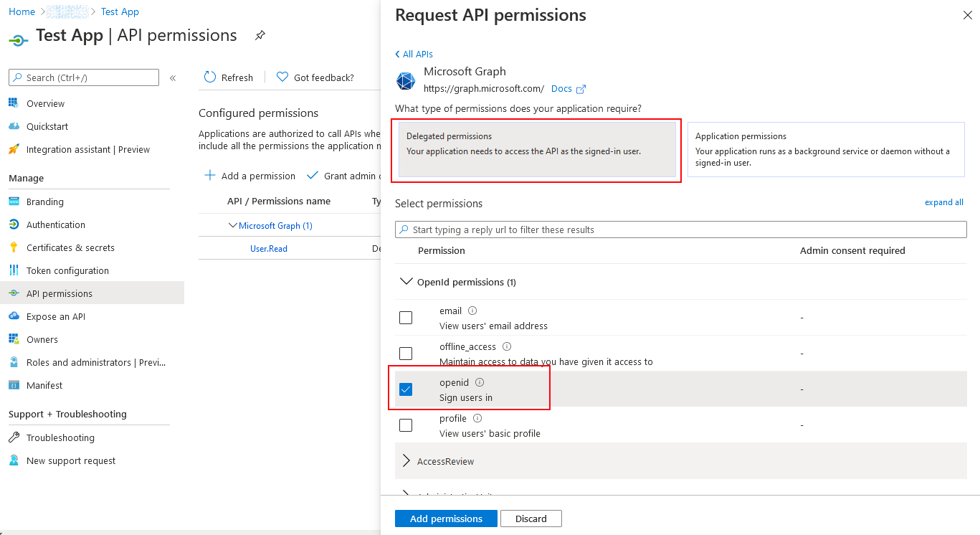Image resolution: width=980 pixels, height=535 pixels.
Task: Open the Docs link for Microsoft Graph
Action: coord(561,89)
